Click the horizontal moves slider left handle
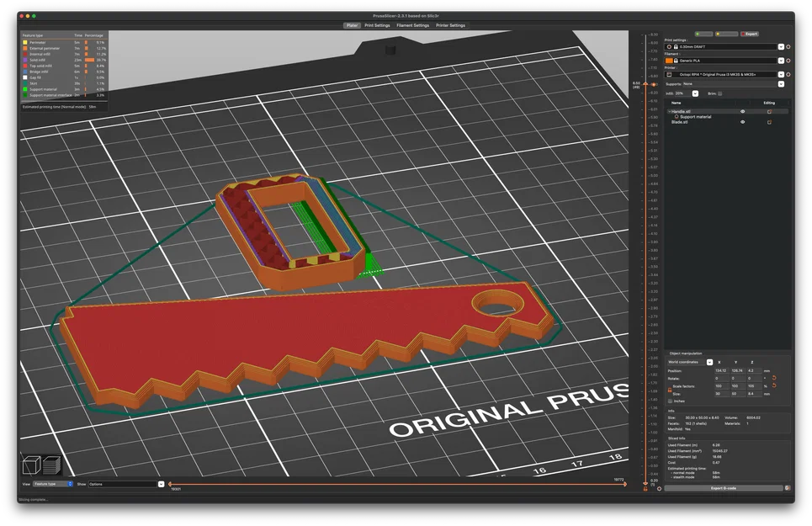Screen dimensions: 812x526 pos(170,484)
